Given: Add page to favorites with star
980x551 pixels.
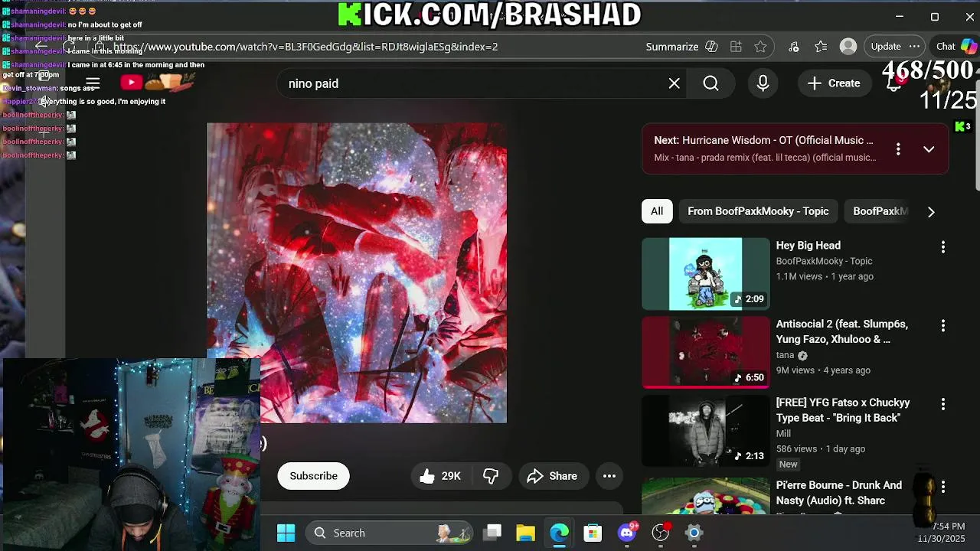Looking at the screenshot, I should coord(760,47).
